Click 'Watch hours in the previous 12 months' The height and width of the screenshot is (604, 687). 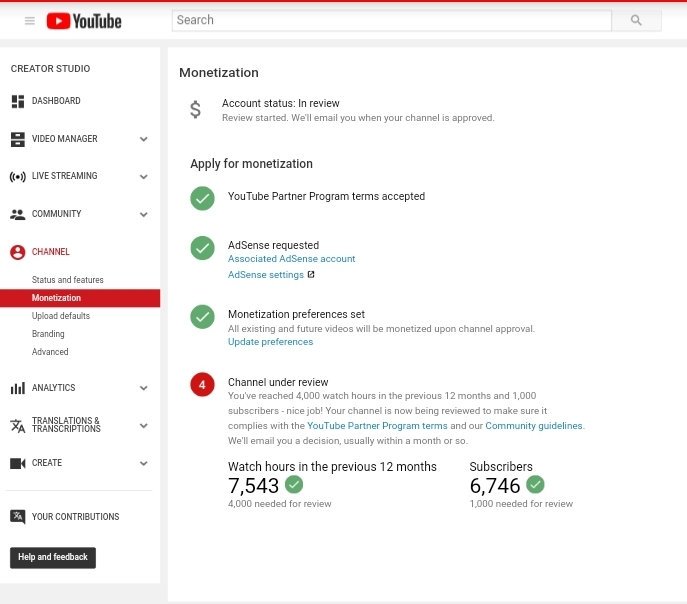point(332,466)
